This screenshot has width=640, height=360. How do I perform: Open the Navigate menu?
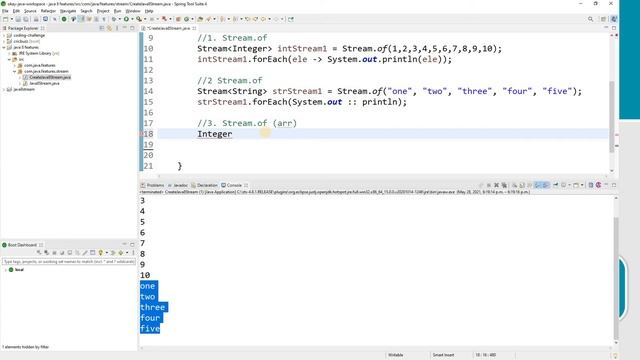[68, 11]
